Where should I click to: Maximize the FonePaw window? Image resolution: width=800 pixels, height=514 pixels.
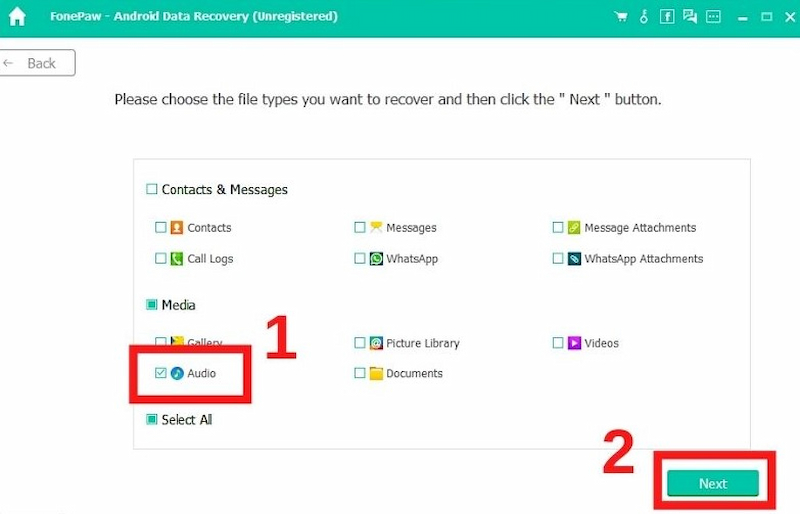[x=766, y=17]
